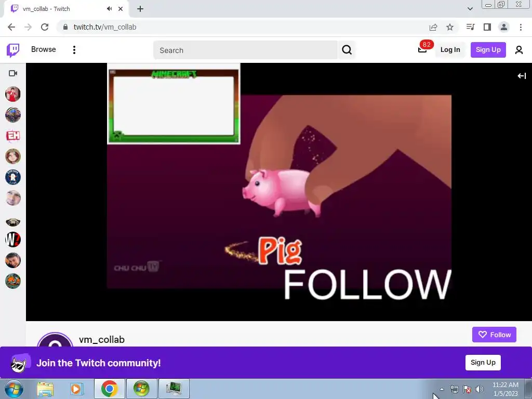Viewport: 532px width, 399px height.
Task: Open the Utopia logo channel in sidebar
Action: (13, 281)
